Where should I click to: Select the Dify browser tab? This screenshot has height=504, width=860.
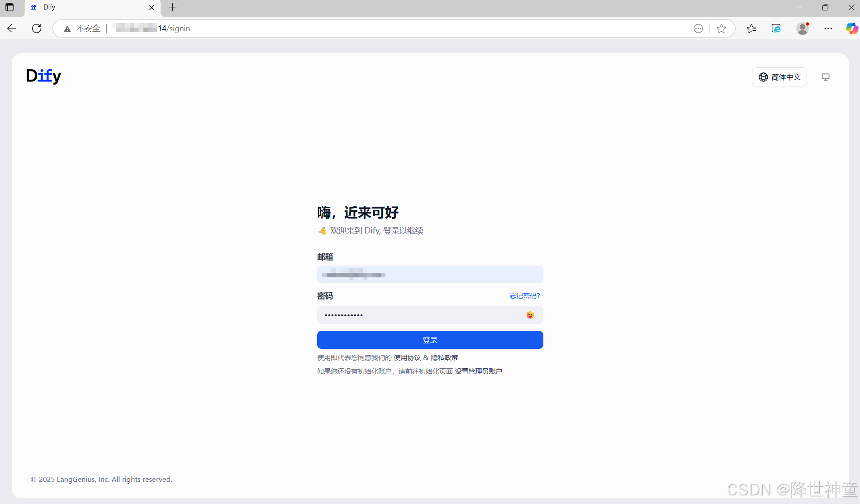[x=81, y=7]
